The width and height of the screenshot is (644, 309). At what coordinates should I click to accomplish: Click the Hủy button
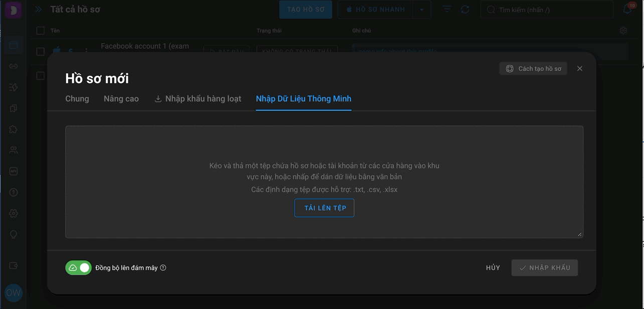[x=493, y=268]
